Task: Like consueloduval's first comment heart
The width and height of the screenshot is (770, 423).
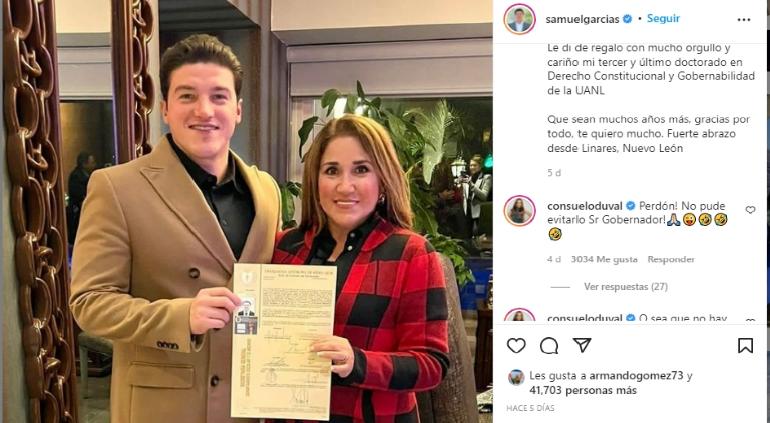Action: (750, 210)
